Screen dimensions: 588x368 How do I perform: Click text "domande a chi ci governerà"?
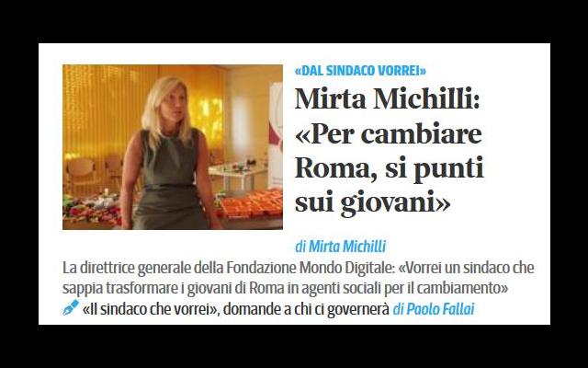pyautogui.click(x=306, y=309)
